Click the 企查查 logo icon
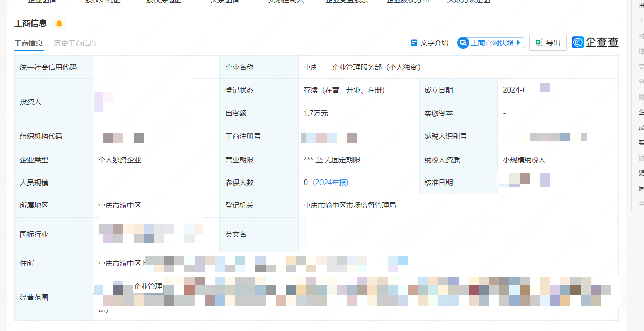644x331 pixels. 577,42
